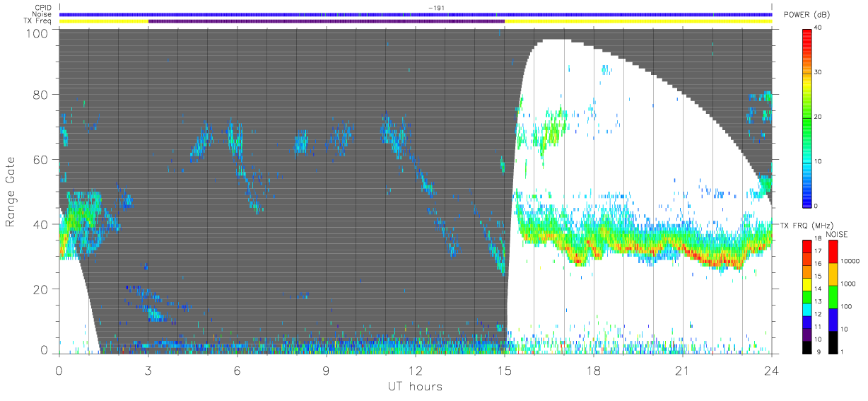The width and height of the screenshot is (868, 401).
Task: Click the 10 tick on the power scale
Action: [x=819, y=161]
